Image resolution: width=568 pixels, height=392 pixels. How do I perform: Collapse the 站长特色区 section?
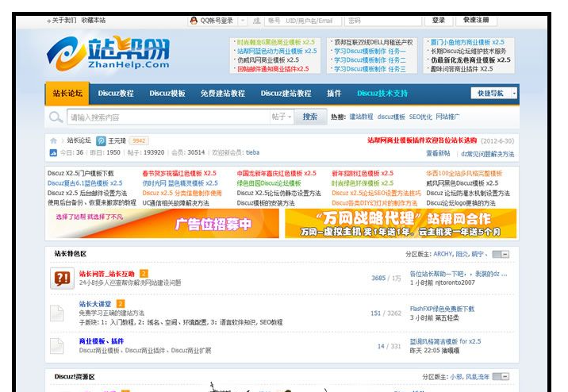point(501,255)
